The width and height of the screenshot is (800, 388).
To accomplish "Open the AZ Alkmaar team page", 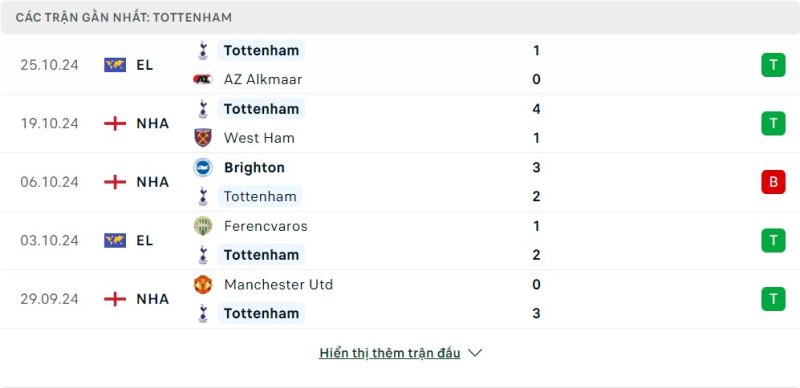I will 263,79.
